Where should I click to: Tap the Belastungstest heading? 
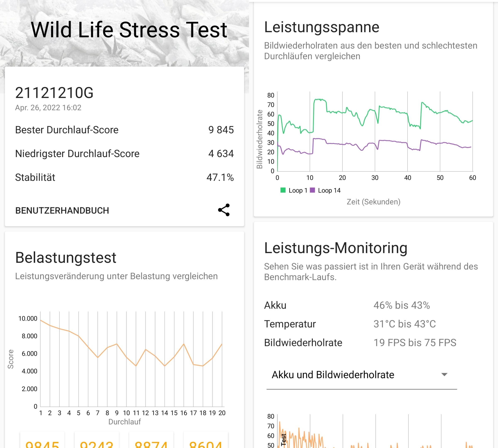(66, 258)
